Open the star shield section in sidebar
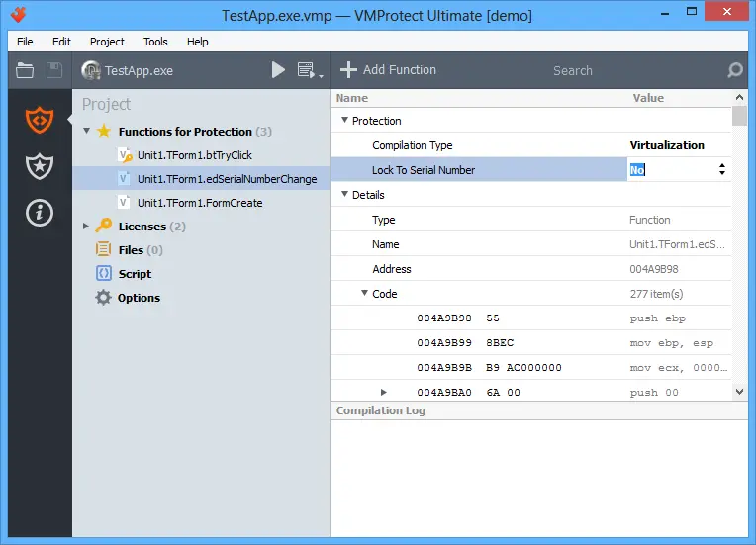This screenshot has width=756, height=545. 40,166
